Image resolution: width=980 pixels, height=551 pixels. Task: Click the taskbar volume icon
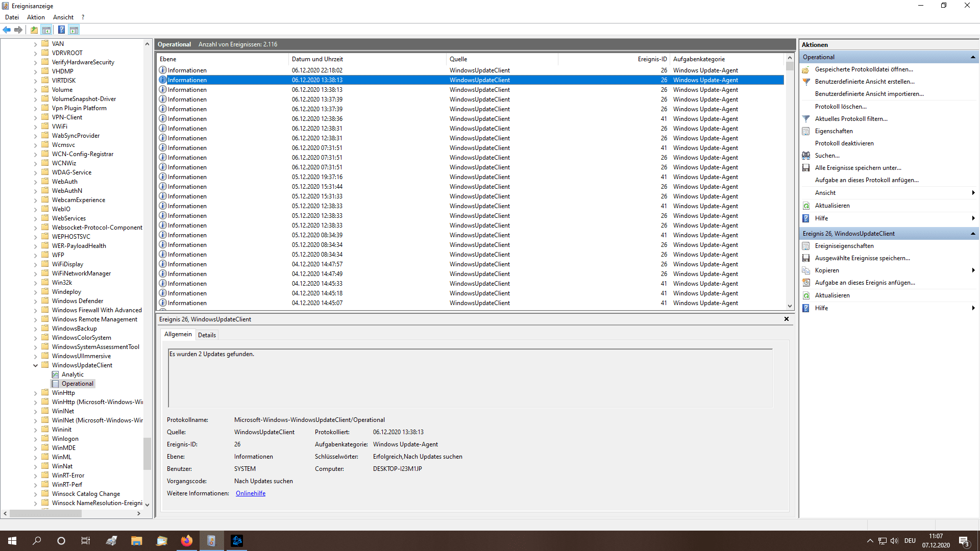[x=894, y=541]
